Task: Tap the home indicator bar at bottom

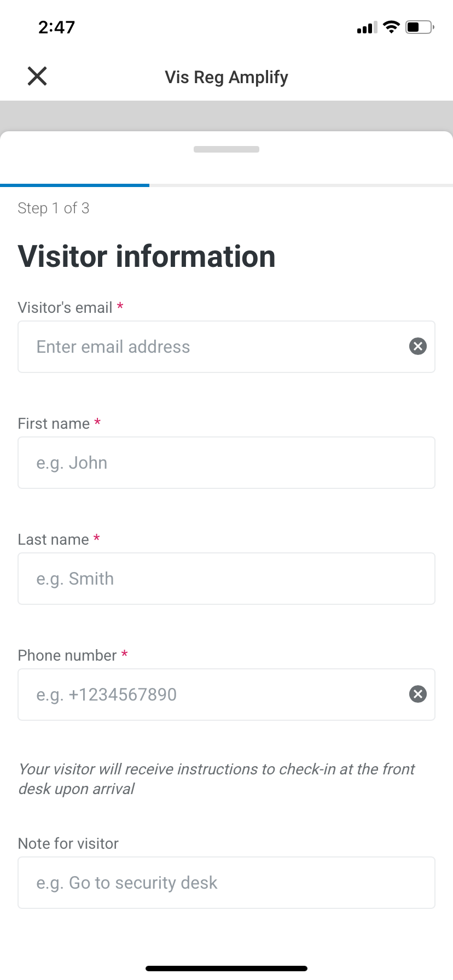Action: coord(226,968)
